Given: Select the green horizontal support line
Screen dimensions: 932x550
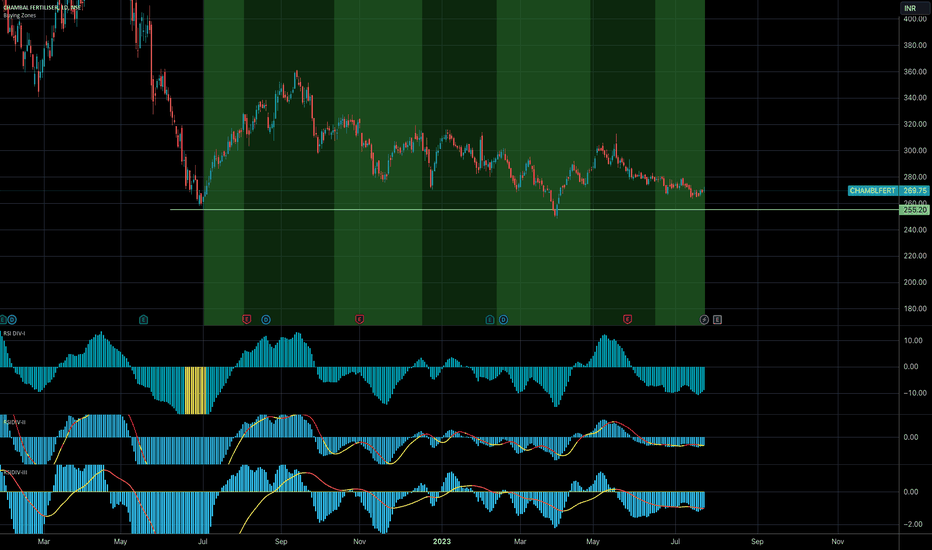Looking at the screenshot, I should (534, 210).
